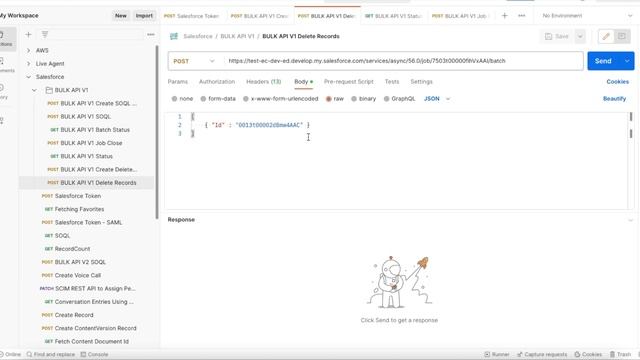Viewport: 640px width, 360px height.
Task: Switch to the Settings tab
Action: pos(421,82)
